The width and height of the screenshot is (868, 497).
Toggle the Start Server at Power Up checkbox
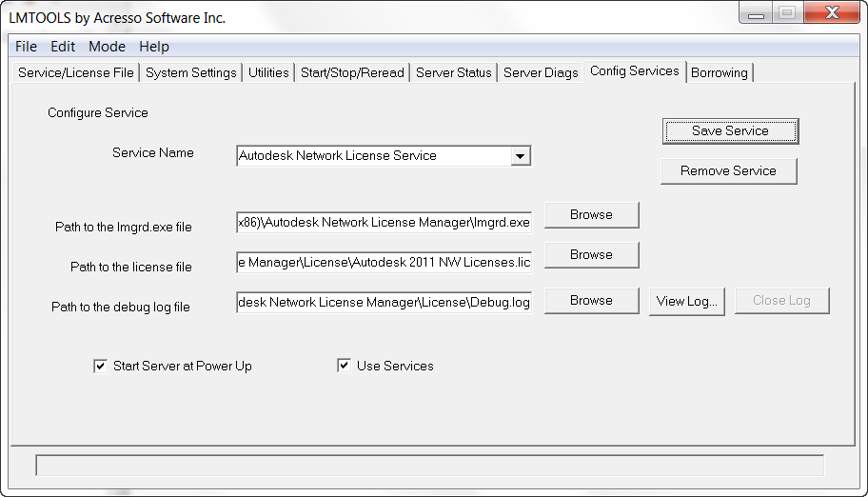(x=101, y=366)
